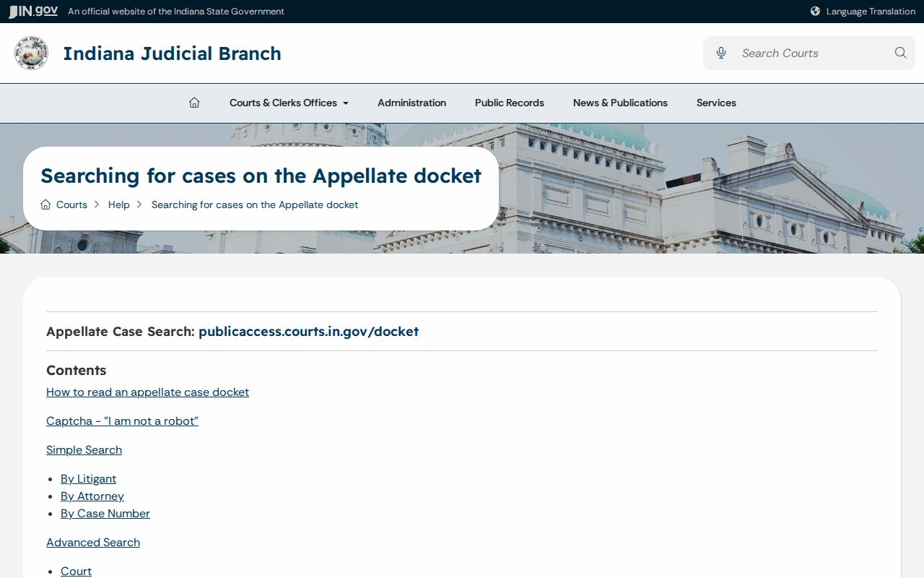Click the Language Translation link

pos(871,11)
